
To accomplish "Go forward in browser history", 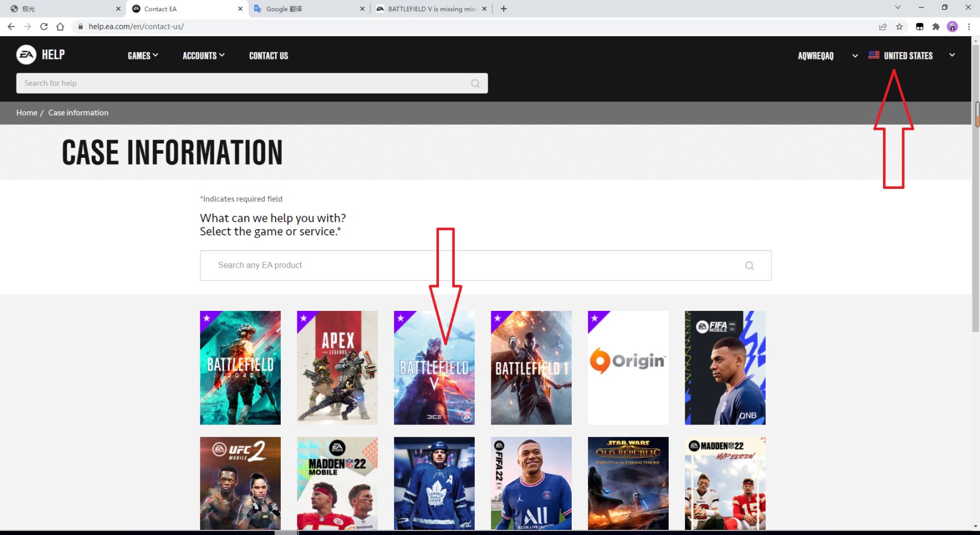I will click(x=27, y=27).
